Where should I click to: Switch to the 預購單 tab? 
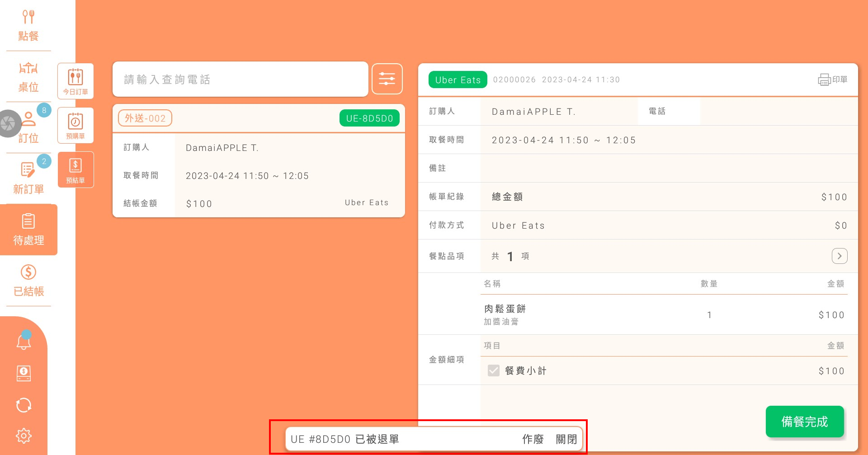pos(75,125)
